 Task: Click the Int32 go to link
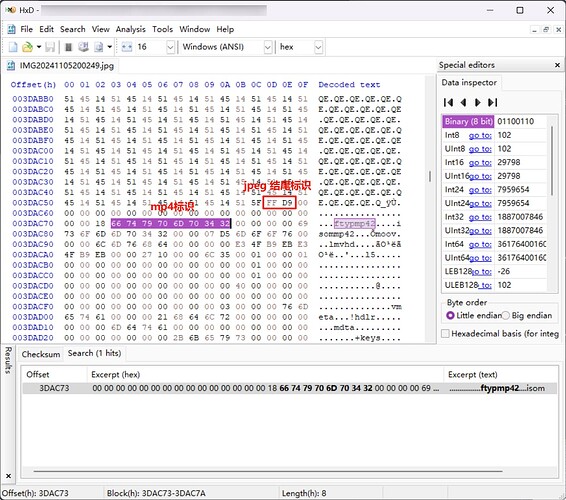pyautogui.click(x=480, y=217)
